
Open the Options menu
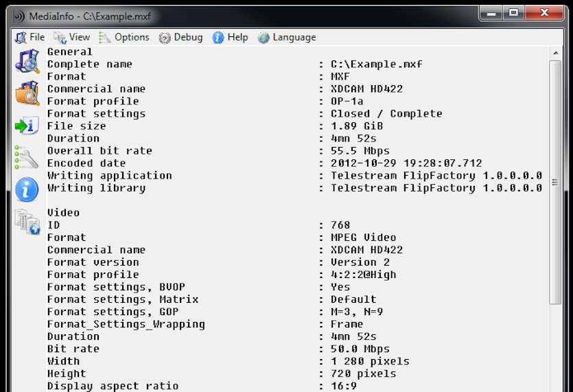pos(124,37)
